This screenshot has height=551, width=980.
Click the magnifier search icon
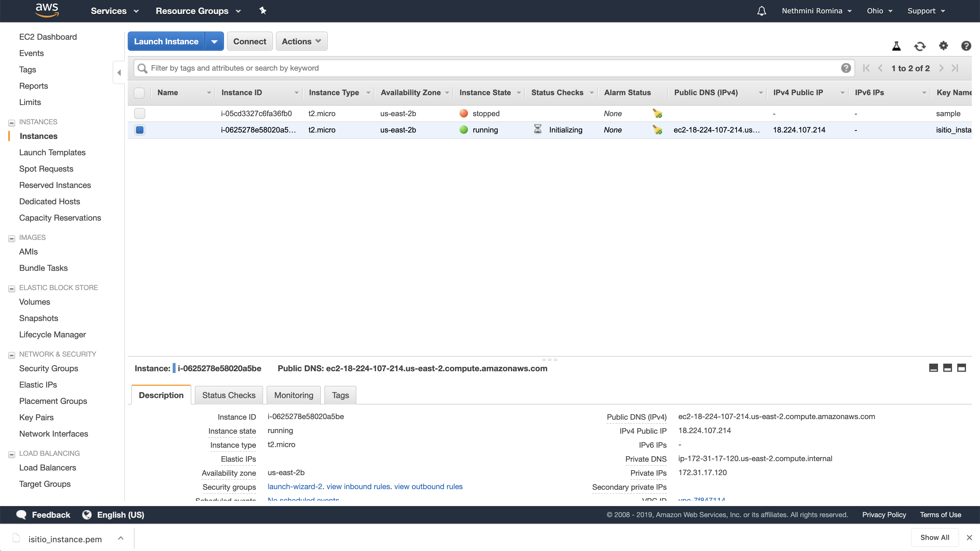pyautogui.click(x=142, y=68)
